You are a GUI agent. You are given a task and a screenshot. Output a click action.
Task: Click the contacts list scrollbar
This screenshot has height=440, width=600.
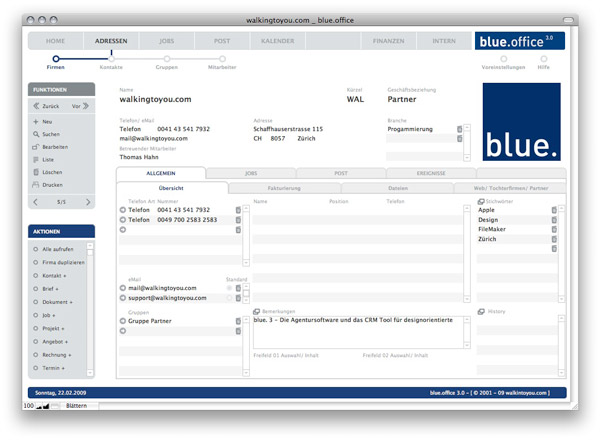[x=466, y=254]
